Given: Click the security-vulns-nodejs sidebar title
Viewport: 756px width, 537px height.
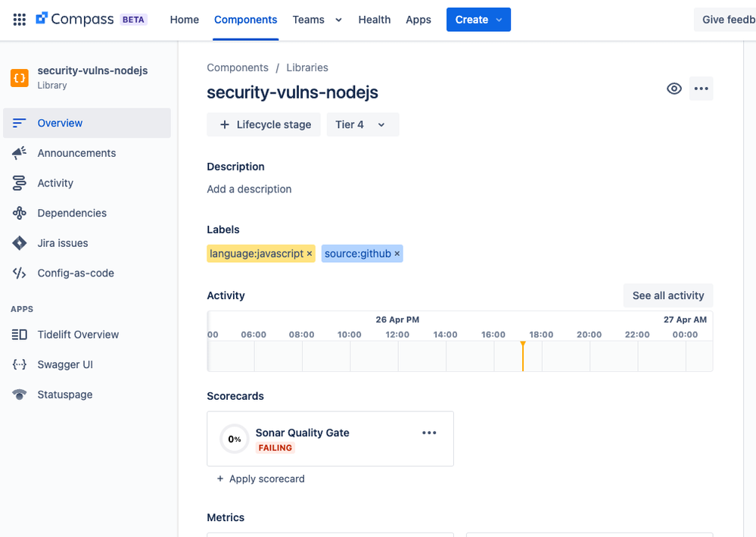Looking at the screenshot, I should coord(92,70).
